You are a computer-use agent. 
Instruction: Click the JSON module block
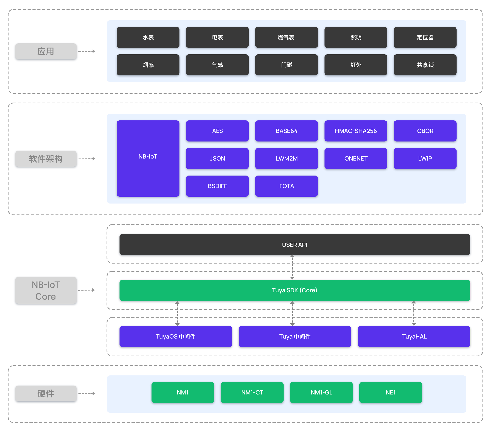point(217,159)
